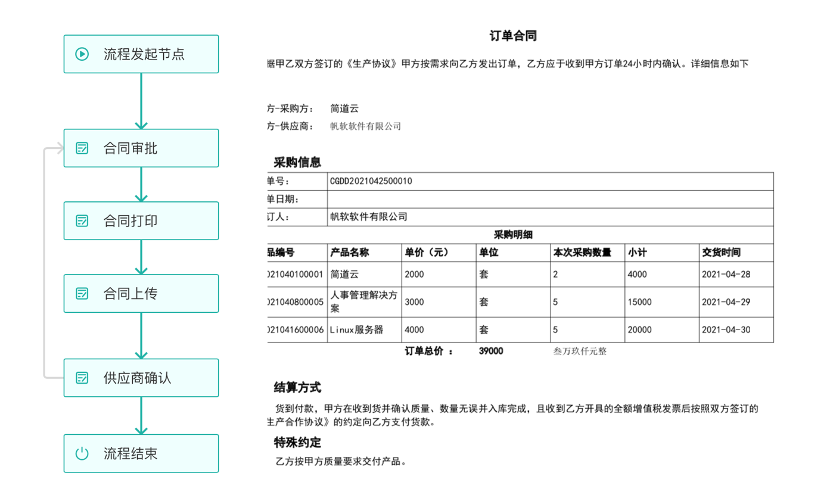
Task: Click the play icon in 流程发起节点
Action: [82, 54]
